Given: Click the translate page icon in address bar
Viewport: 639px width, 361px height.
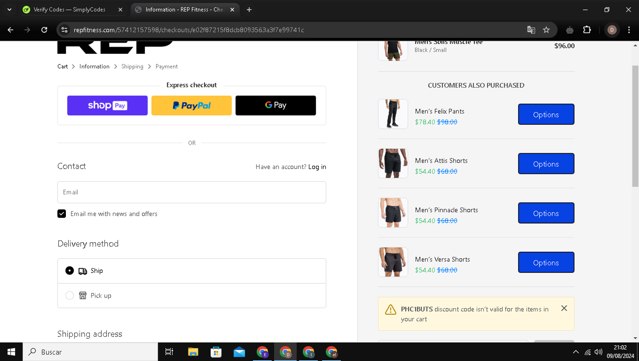Looking at the screenshot, I should click(x=531, y=30).
